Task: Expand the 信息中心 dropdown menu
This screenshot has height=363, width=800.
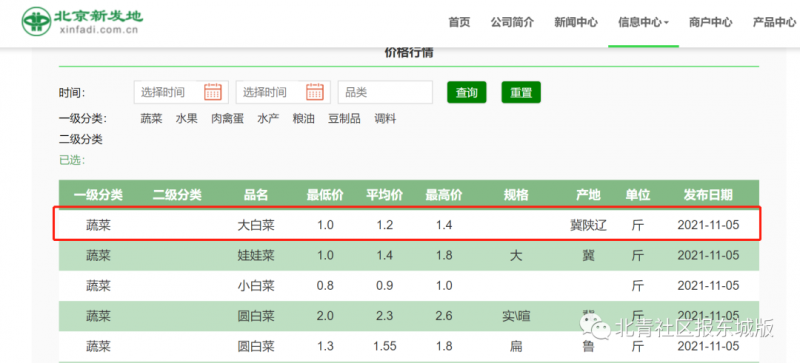Action: point(643,22)
